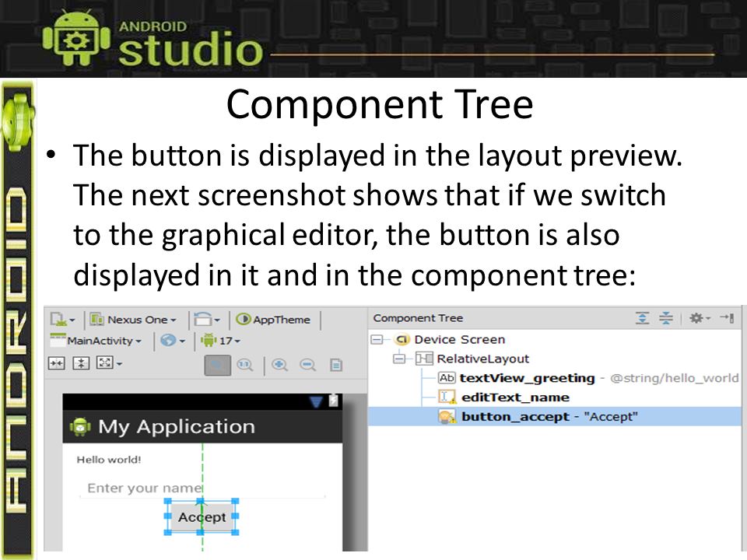The height and width of the screenshot is (560, 747).
Task: Open the locale globe dropdown
Action: click(x=173, y=341)
